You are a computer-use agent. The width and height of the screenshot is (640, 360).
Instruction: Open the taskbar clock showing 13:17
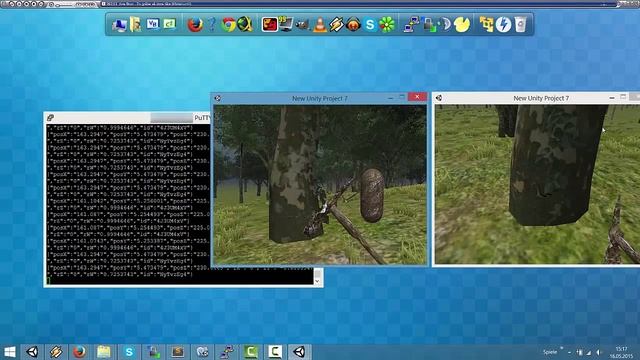pos(621,352)
